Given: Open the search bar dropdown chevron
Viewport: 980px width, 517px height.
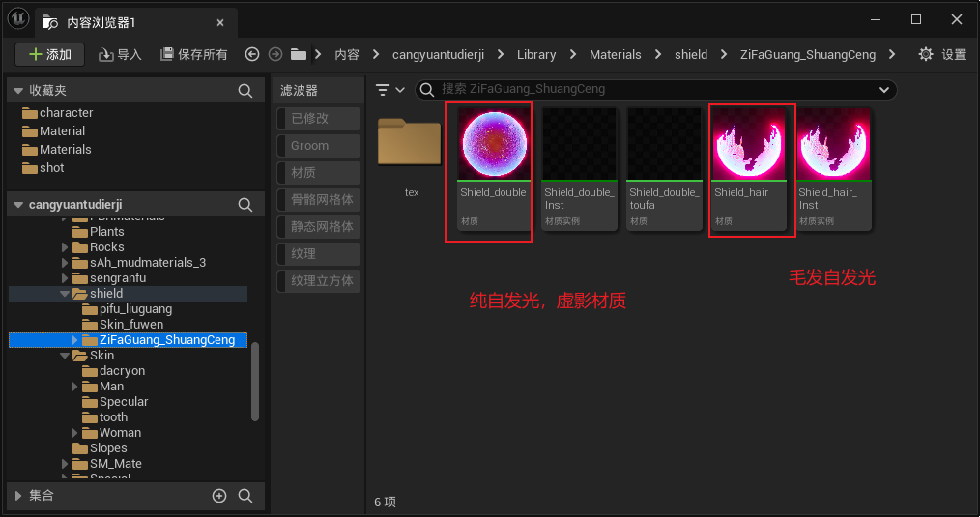Looking at the screenshot, I should tap(883, 90).
